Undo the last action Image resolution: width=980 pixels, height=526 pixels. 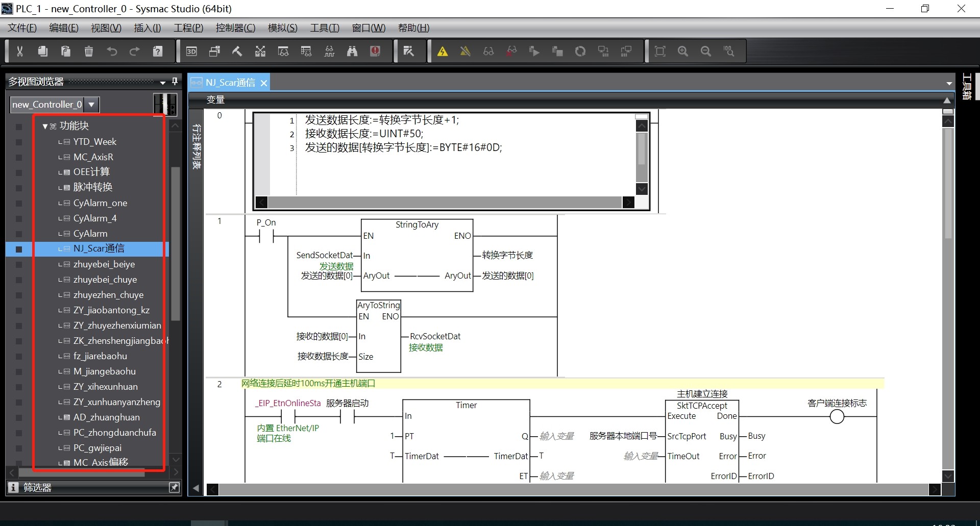112,51
